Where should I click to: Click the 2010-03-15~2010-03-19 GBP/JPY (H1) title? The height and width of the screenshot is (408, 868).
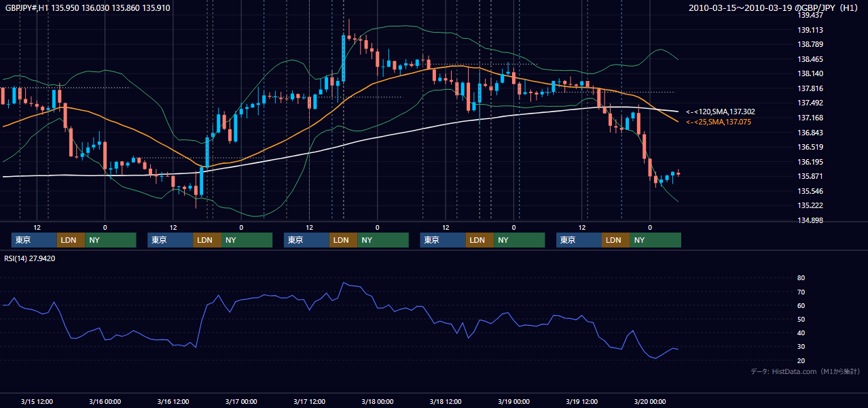[x=774, y=8]
